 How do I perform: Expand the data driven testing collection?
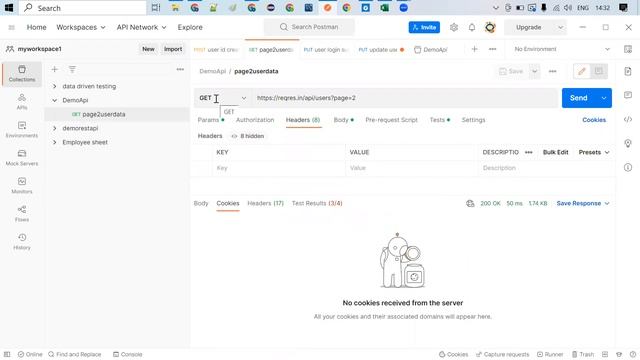click(55, 86)
